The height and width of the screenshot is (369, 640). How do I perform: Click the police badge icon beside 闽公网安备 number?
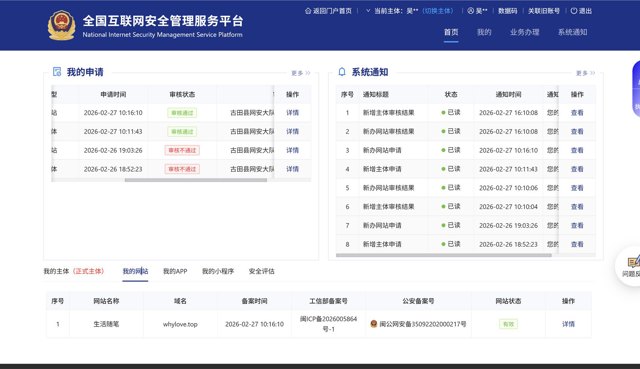pos(373,324)
